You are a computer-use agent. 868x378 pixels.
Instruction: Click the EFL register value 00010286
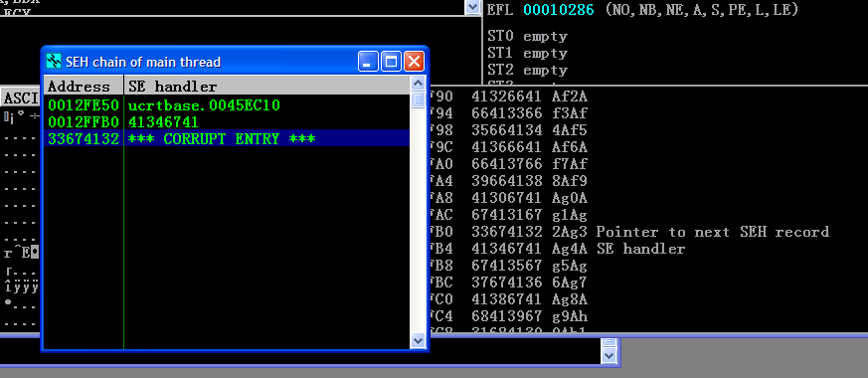tap(559, 9)
